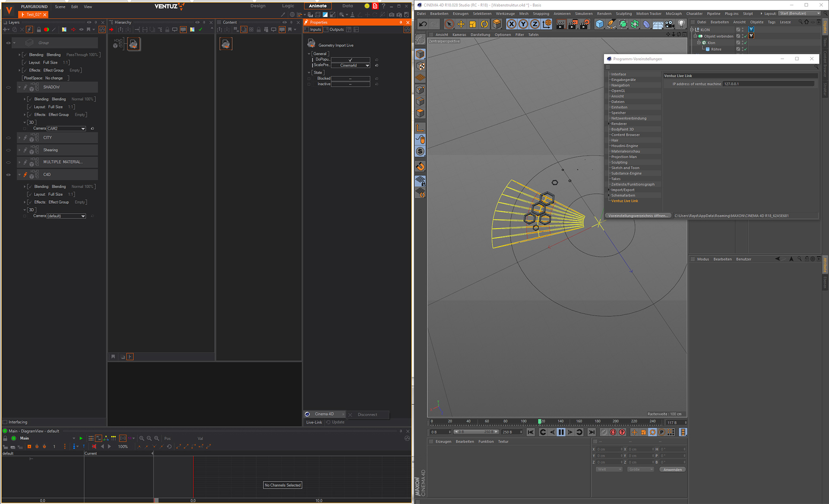The width and height of the screenshot is (829, 504).
Task: Select Renderer in preferences list
Action: 619,124
